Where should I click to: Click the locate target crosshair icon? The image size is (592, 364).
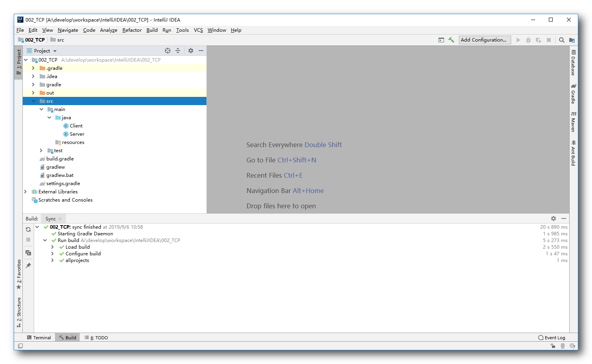pyautogui.click(x=168, y=51)
